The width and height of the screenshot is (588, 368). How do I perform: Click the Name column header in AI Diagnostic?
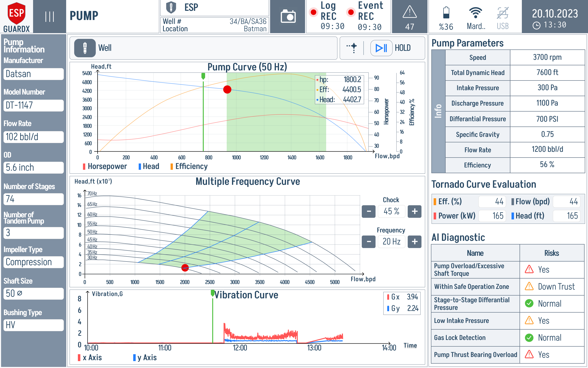coord(475,253)
